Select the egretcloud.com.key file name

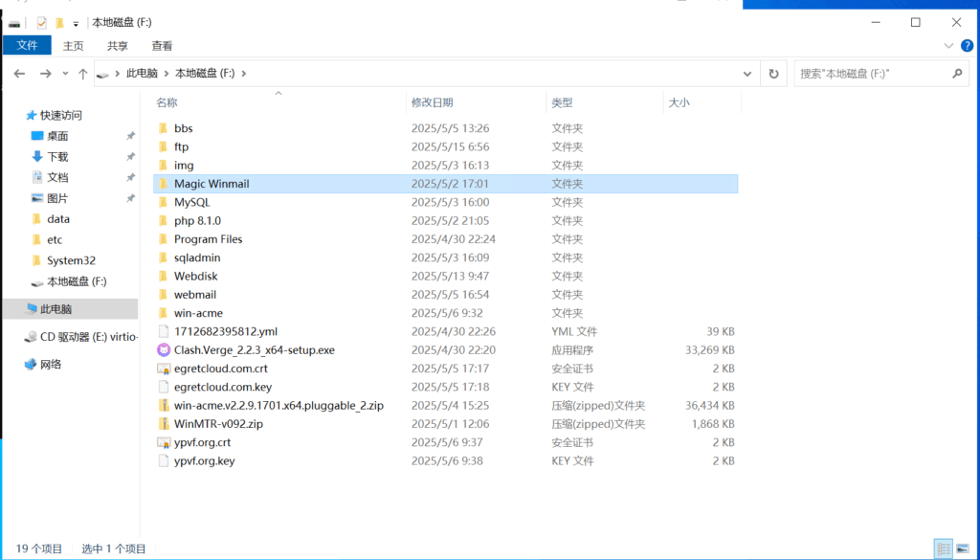pyautogui.click(x=223, y=388)
